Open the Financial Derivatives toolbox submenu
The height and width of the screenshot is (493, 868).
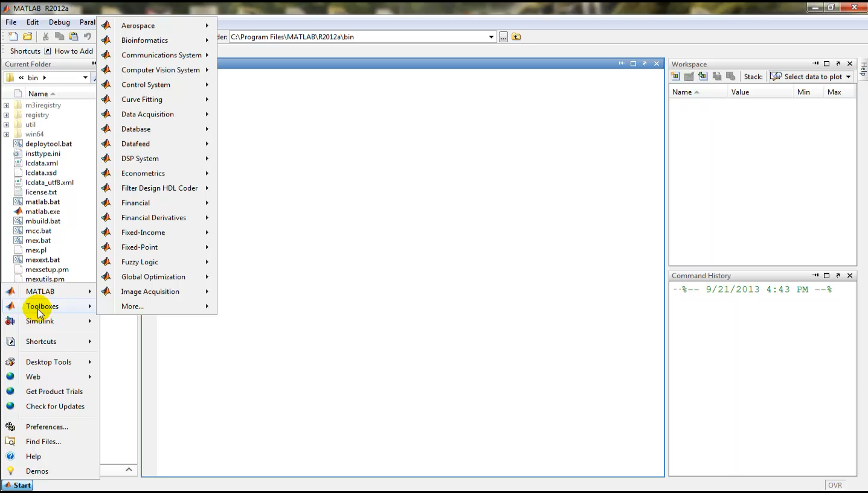157,218
